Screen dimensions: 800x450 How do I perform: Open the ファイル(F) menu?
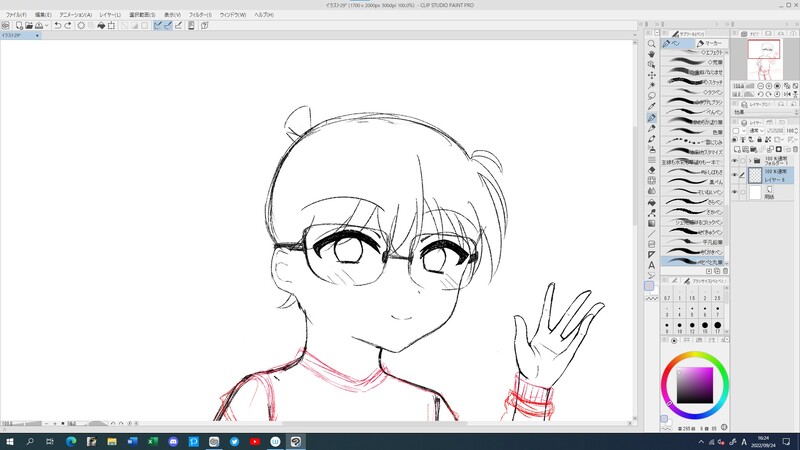tap(16, 15)
